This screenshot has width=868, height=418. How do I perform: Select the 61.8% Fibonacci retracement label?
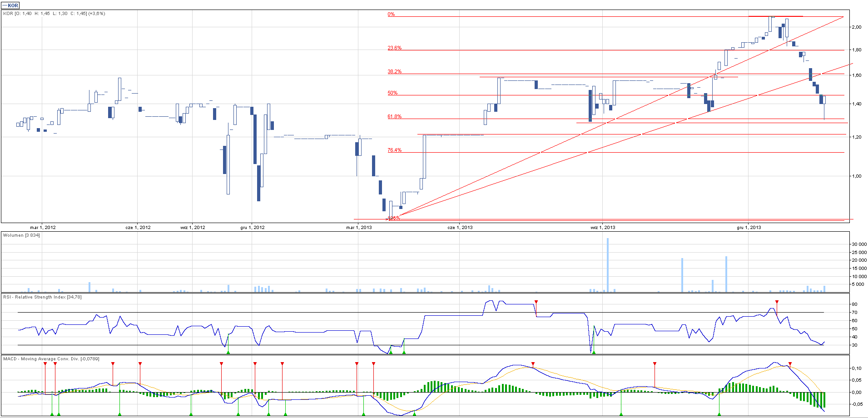pos(394,117)
